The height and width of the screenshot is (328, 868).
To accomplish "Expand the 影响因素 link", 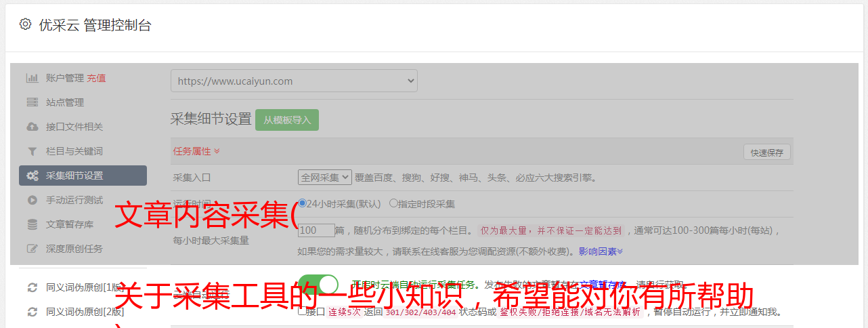I will 601,251.
